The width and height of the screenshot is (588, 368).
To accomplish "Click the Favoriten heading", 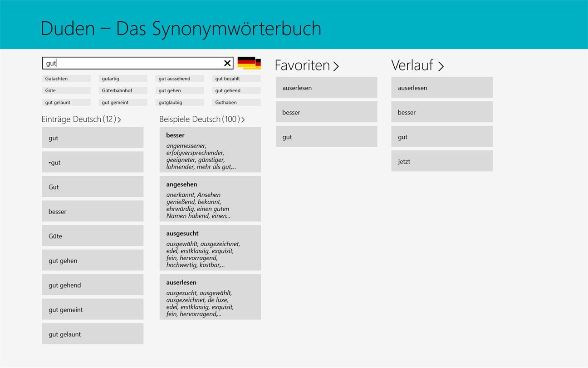I will click(x=302, y=65).
